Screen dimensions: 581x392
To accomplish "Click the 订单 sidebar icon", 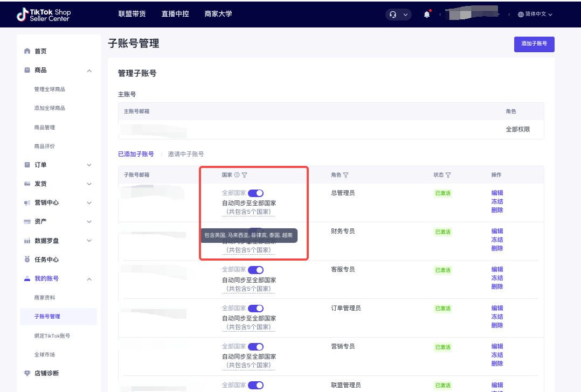I will 27,165.
